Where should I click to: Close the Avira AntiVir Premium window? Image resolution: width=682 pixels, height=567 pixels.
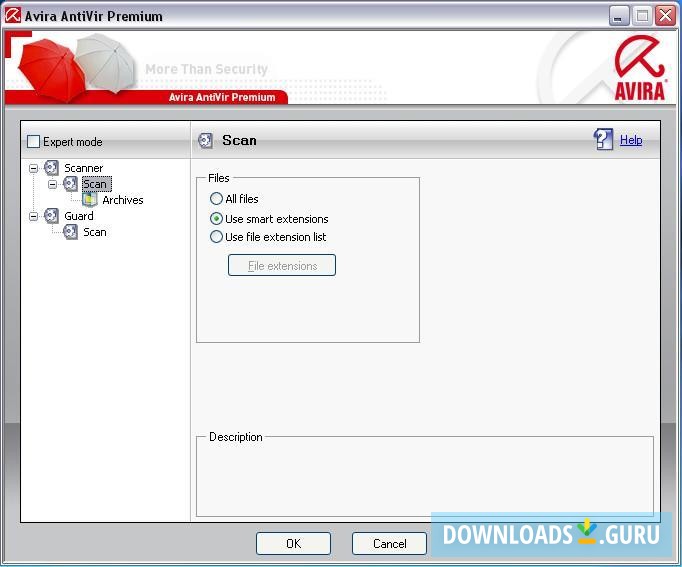pos(665,16)
